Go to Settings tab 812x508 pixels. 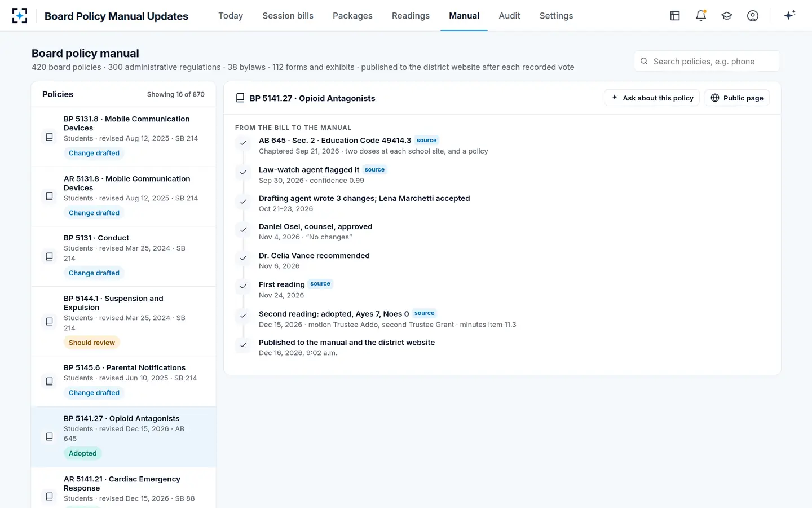coord(556,16)
